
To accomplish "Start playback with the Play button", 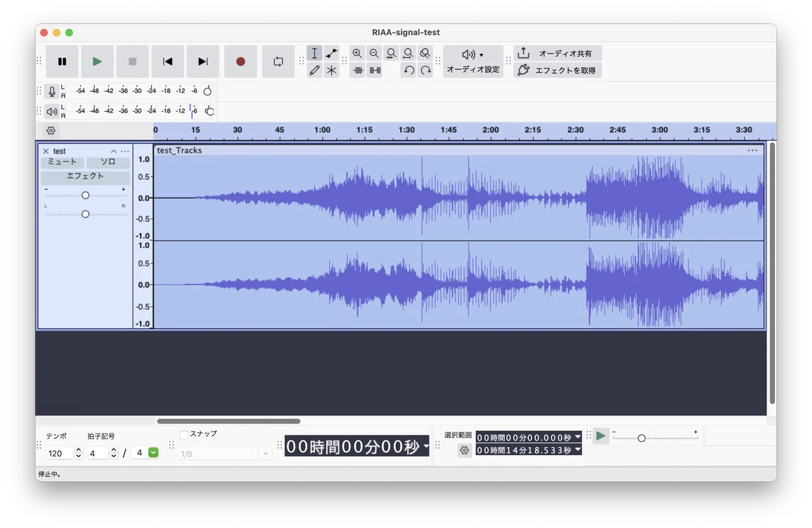I will pyautogui.click(x=97, y=61).
